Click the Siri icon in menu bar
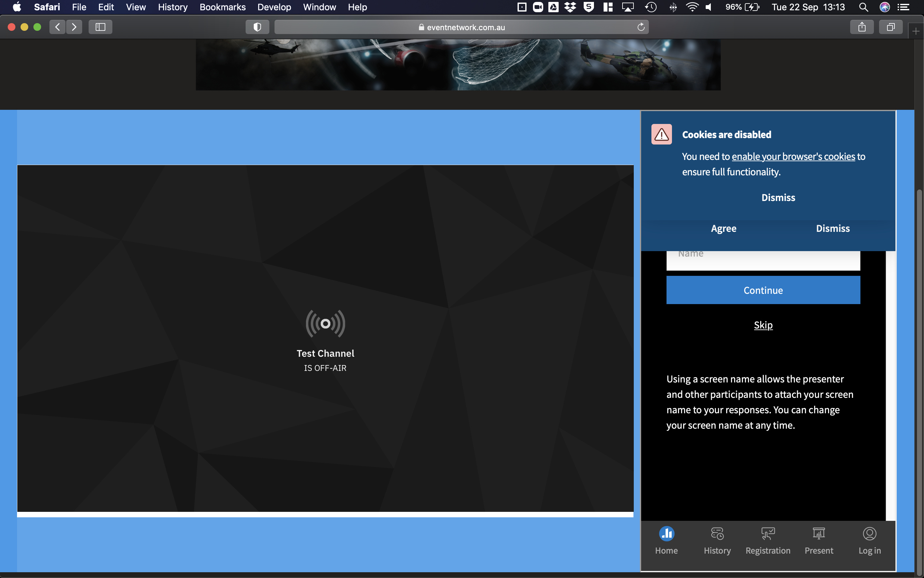Screen dimensions: 924x578 tap(885, 7)
